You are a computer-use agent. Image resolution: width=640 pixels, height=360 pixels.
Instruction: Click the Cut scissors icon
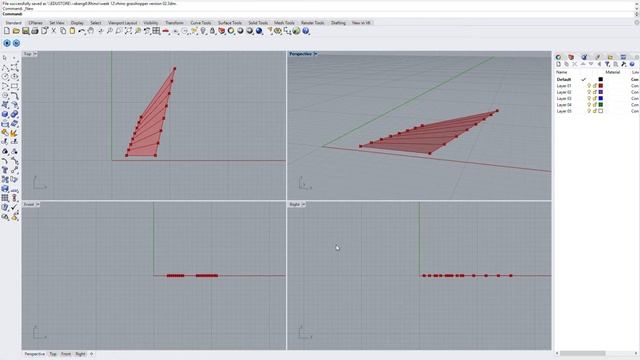[53, 31]
